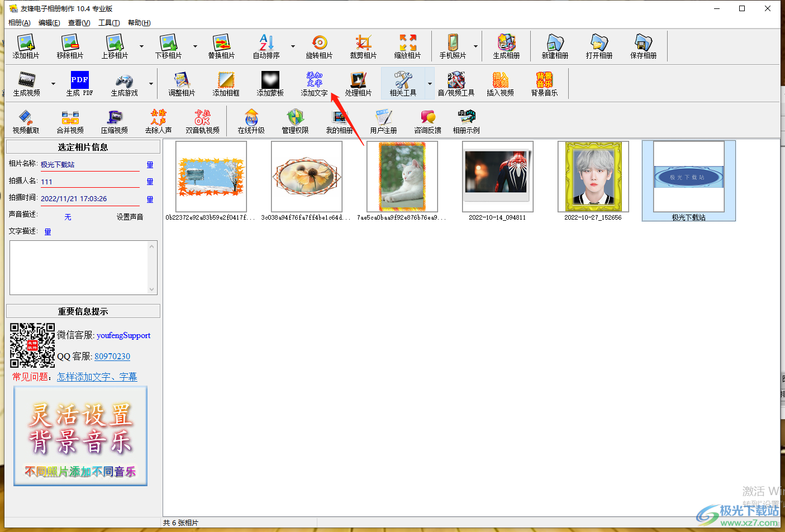Open the 帮助(H) menu
The height and width of the screenshot is (532, 785).
pos(139,23)
